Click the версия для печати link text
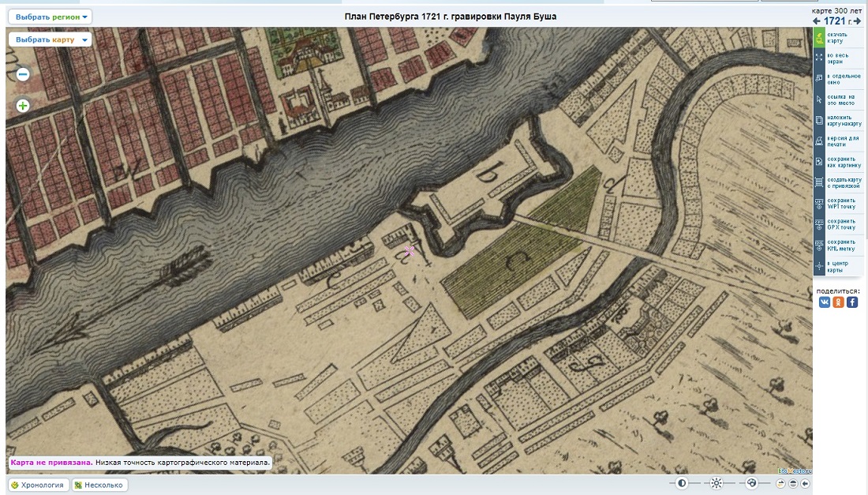This screenshot has height=495, width=868. [x=843, y=141]
